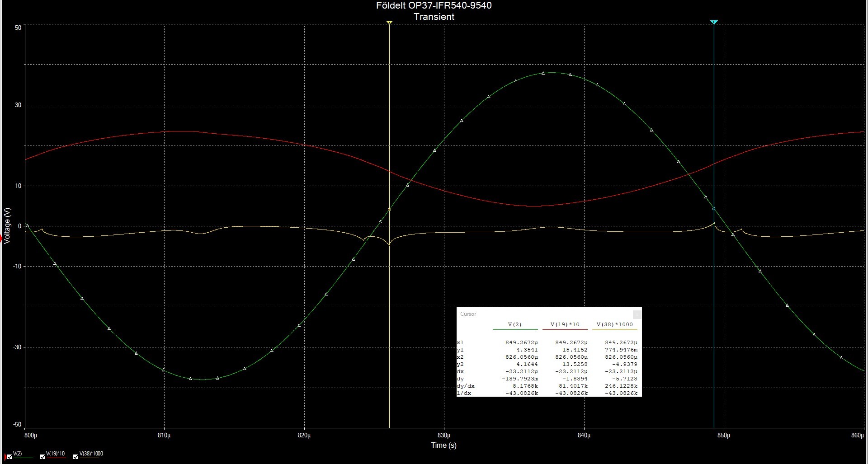Select the V(19)*10 legend label

point(56,454)
